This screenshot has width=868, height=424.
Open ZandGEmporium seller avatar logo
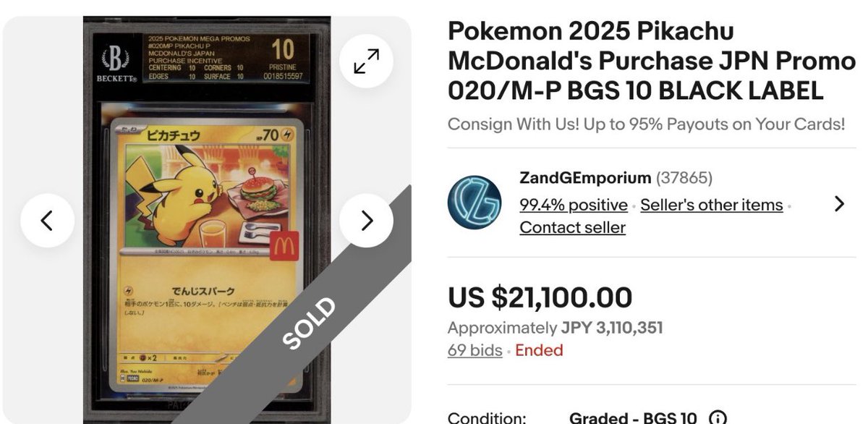click(475, 203)
